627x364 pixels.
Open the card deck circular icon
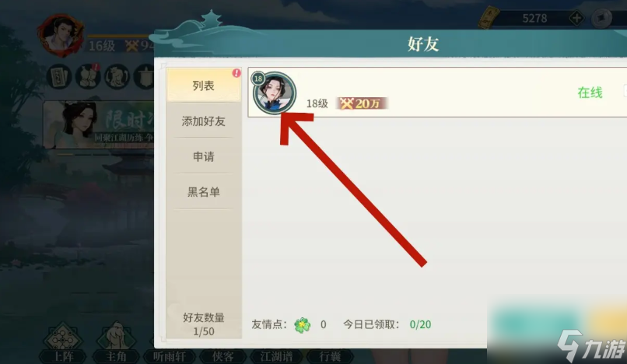pyautogui.click(x=59, y=76)
